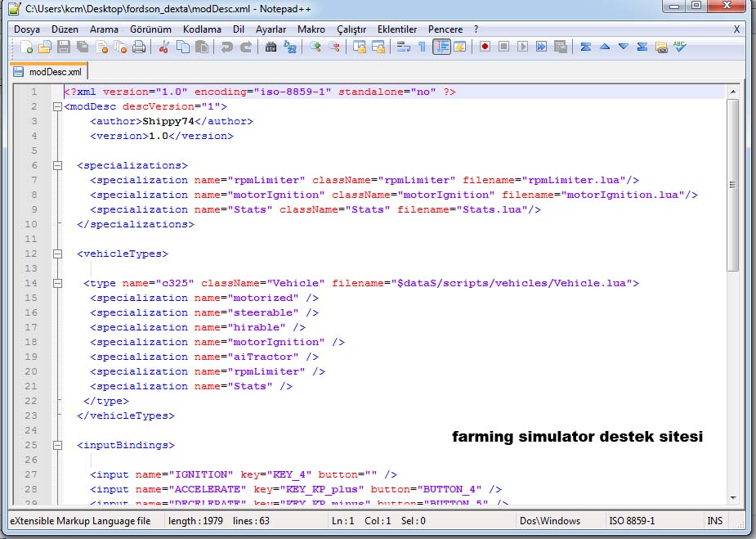
Task: Click the spell check ABC icon
Action: tap(680, 47)
